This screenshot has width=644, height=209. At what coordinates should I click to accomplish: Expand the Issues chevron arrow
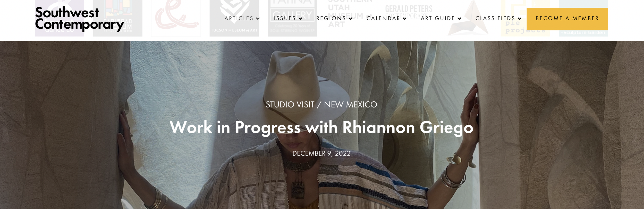300,19
